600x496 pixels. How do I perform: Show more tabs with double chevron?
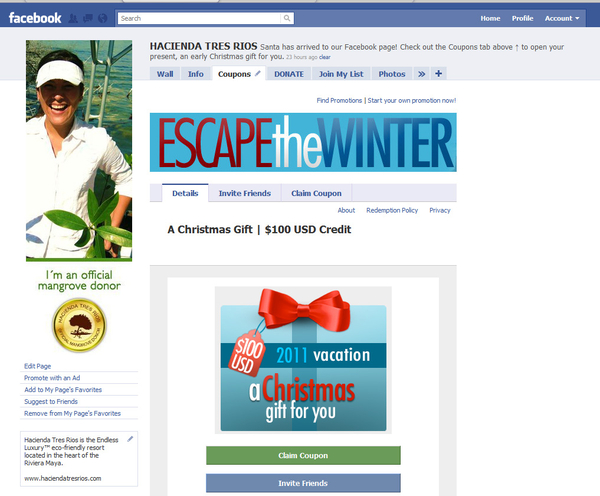(421, 74)
